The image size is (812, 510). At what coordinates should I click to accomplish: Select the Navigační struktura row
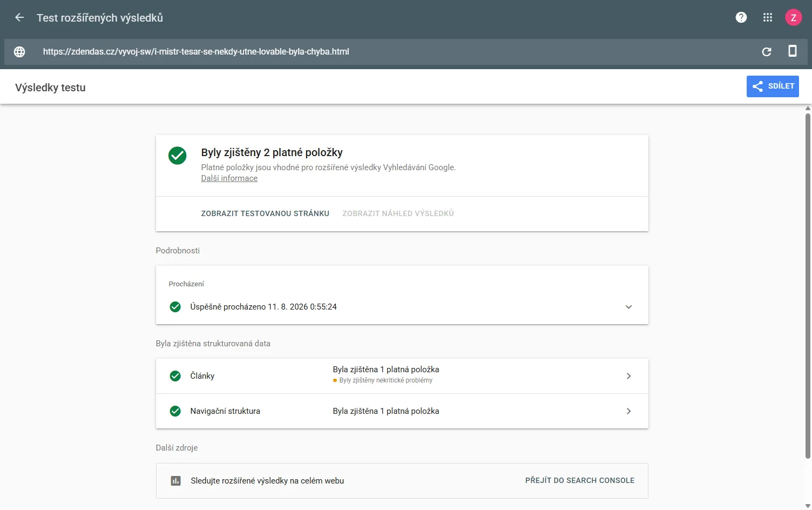tap(402, 411)
